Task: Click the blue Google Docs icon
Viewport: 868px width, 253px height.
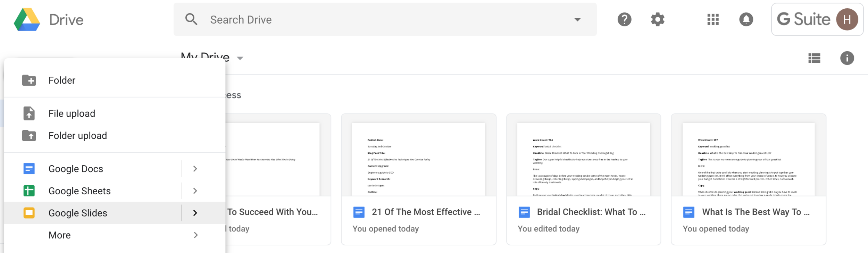Action: coord(29,169)
